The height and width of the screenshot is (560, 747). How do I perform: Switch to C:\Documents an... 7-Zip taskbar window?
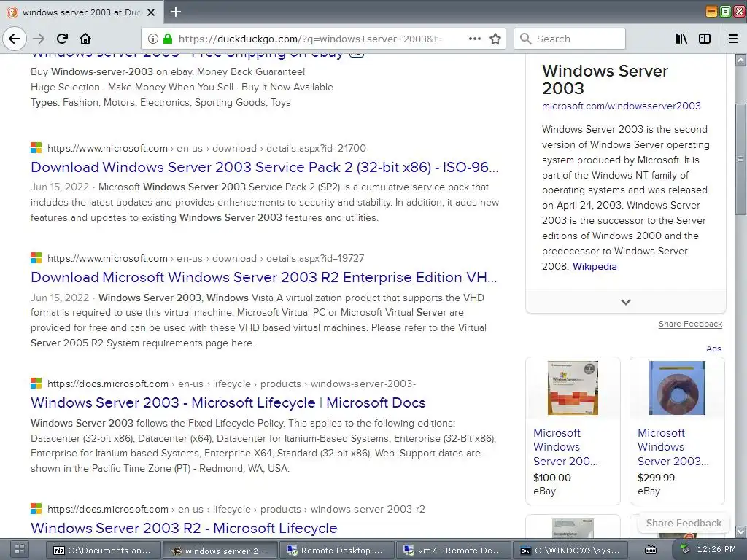click(104, 550)
